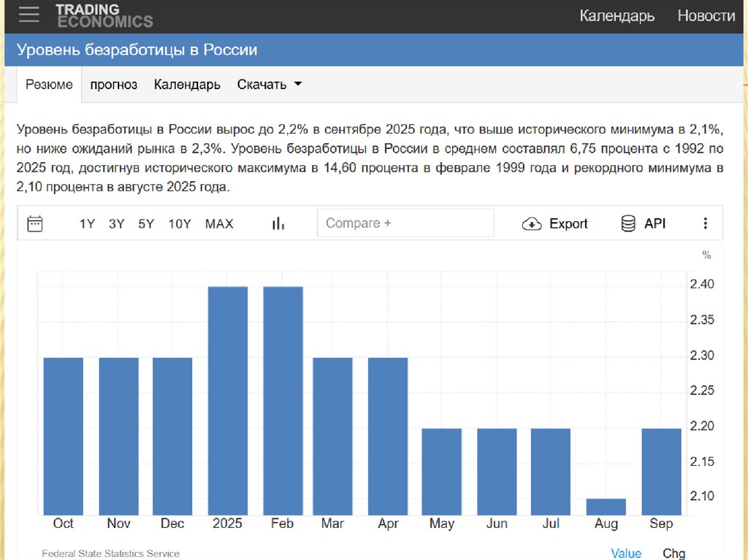748x560 pixels.
Task: Click the API database icon
Action: tap(628, 223)
